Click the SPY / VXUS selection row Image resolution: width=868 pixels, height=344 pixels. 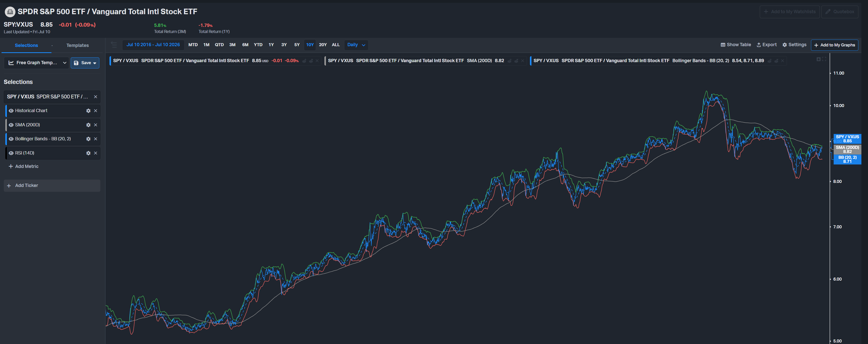(x=52, y=97)
